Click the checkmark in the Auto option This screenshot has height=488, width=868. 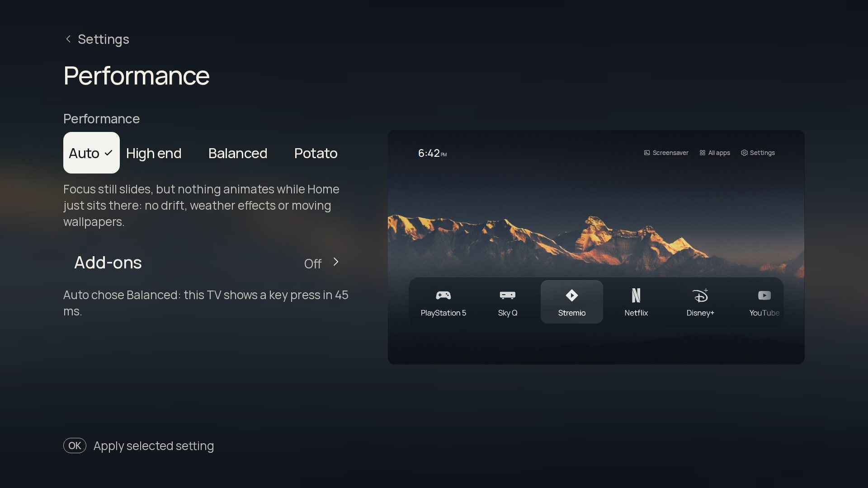(108, 153)
